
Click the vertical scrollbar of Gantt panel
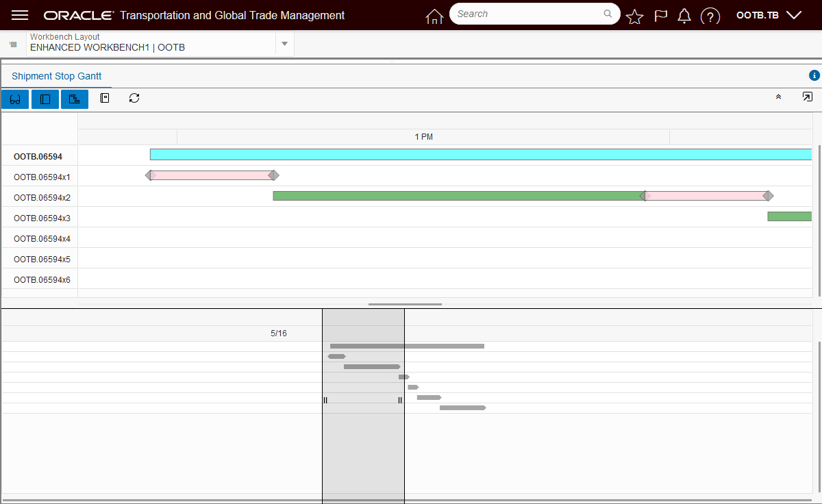pyautogui.click(x=819, y=219)
